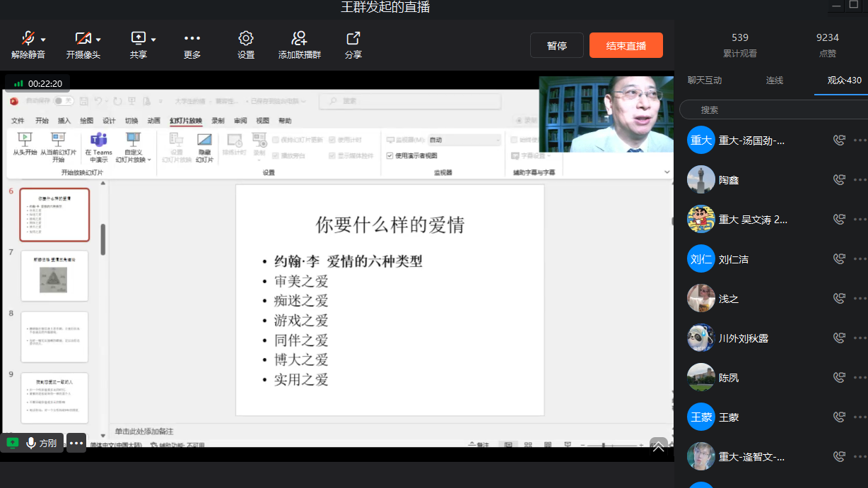Screen dimensions: 868x488
Task: Select slide 7 thumbnail
Action: [x=54, y=276]
